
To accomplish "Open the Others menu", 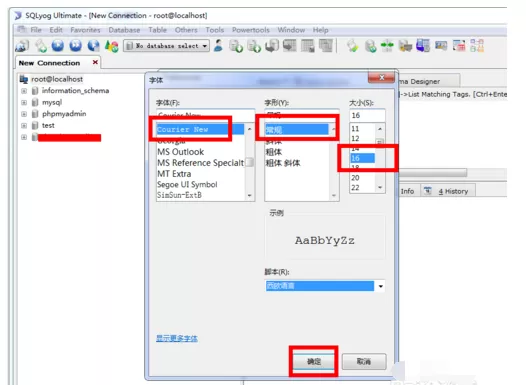I will [186, 30].
